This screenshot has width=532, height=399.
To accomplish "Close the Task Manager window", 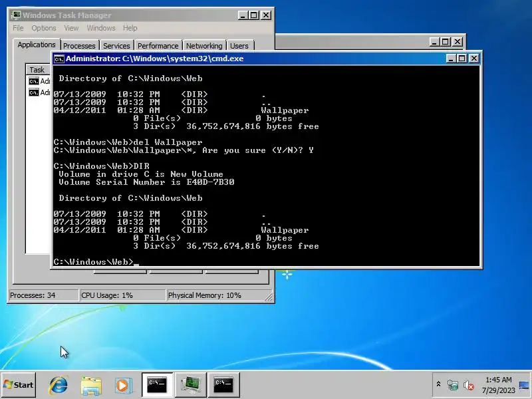I will coord(266,15).
